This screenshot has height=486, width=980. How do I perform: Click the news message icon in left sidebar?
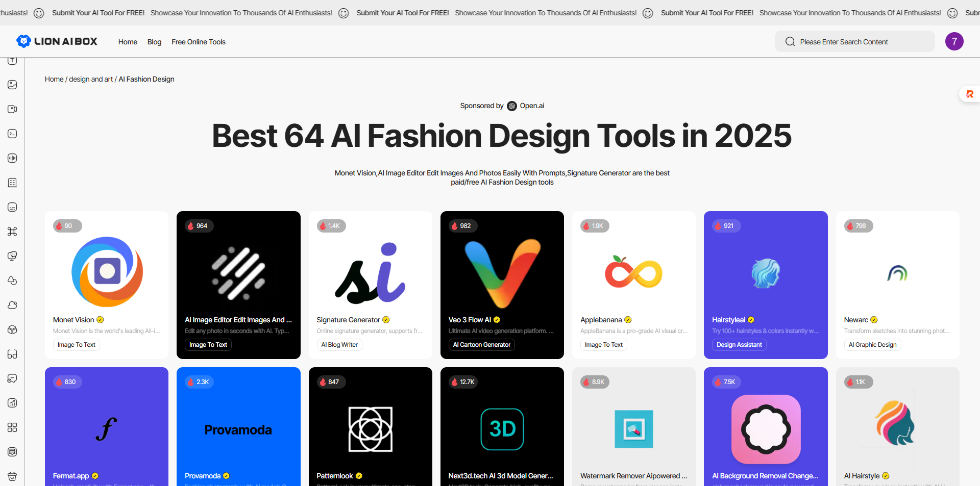12,452
